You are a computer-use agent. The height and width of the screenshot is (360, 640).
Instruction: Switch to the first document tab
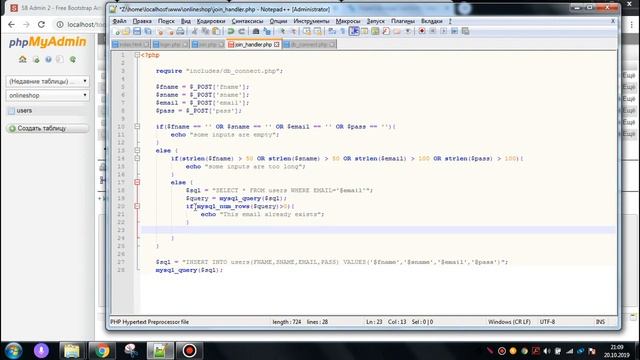pos(130,44)
